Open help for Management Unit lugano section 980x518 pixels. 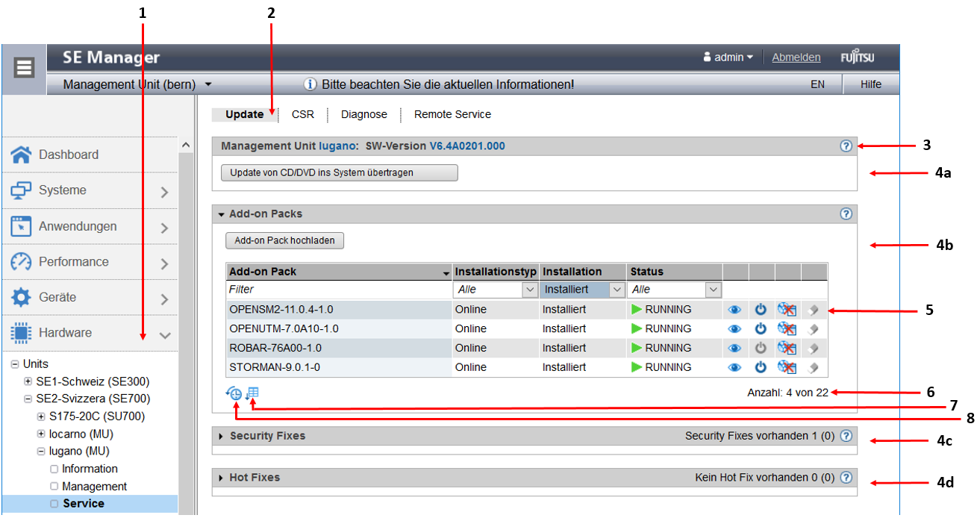[846, 146]
